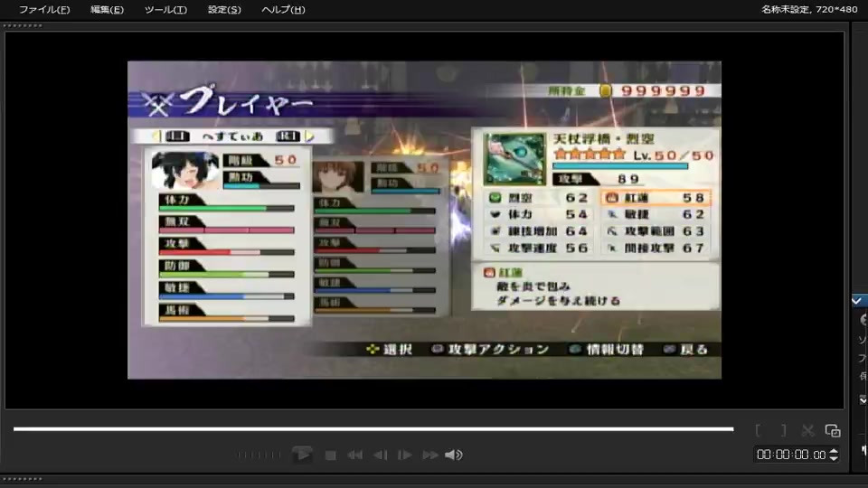Image resolution: width=868 pixels, height=488 pixels.
Task: Click the Play button
Action: [x=302, y=455]
